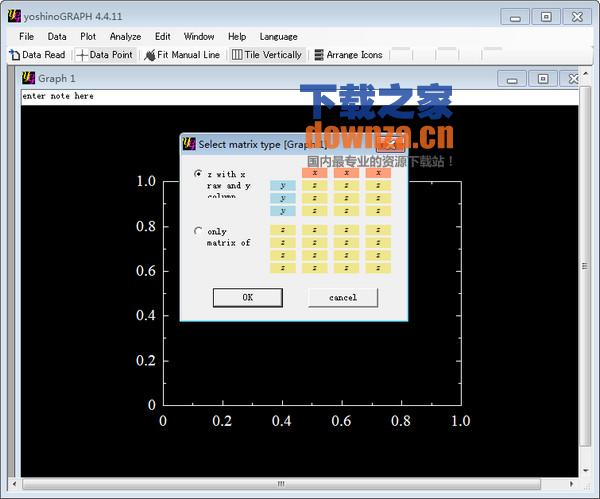
Task: Click the y-axis label 1.0
Action: pyautogui.click(x=146, y=181)
